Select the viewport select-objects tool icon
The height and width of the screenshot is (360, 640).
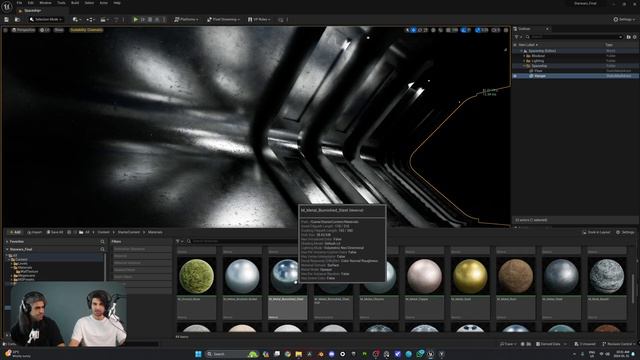tap(407, 30)
